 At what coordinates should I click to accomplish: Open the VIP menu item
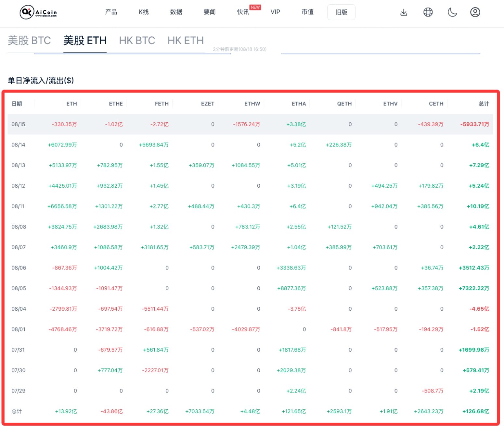pyautogui.click(x=275, y=12)
